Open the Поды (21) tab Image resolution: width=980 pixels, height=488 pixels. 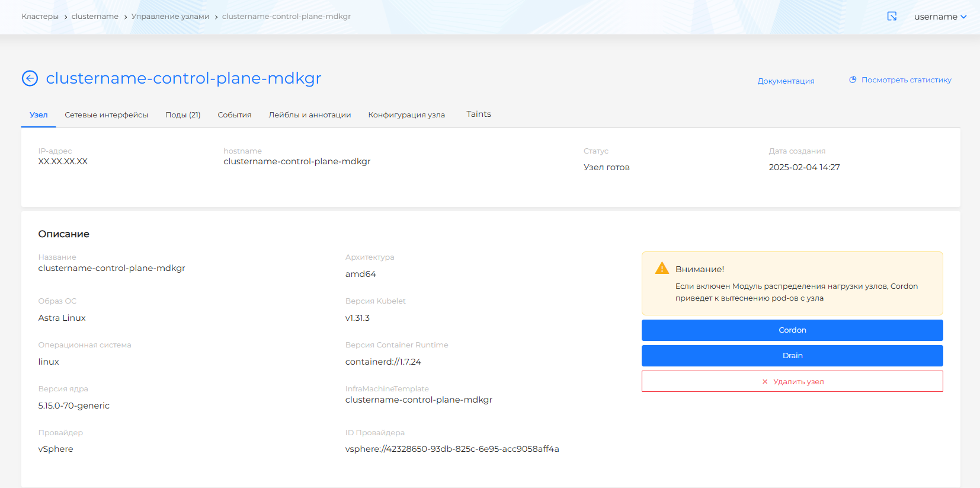(x=182, y=115)
